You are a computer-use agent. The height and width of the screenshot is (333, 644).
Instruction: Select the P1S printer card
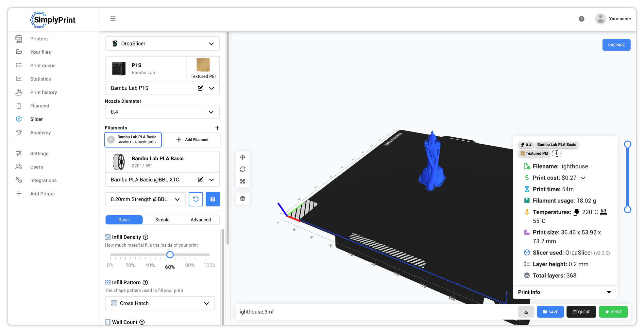click(146, 68)
